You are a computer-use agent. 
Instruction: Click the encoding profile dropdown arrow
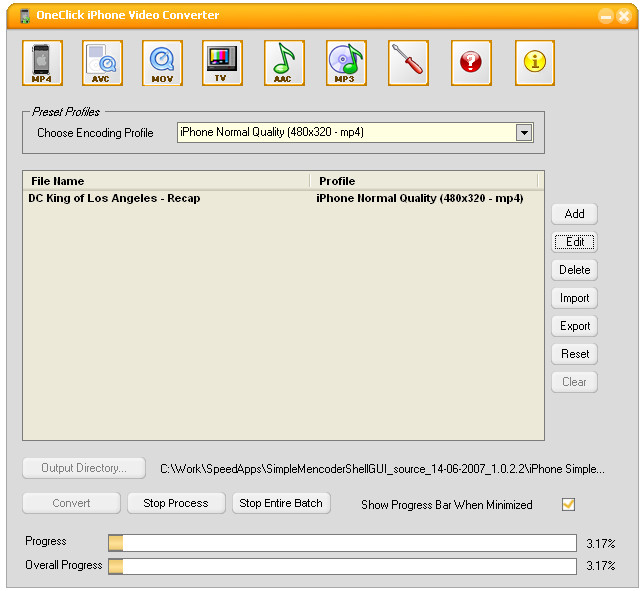(524, 132)
